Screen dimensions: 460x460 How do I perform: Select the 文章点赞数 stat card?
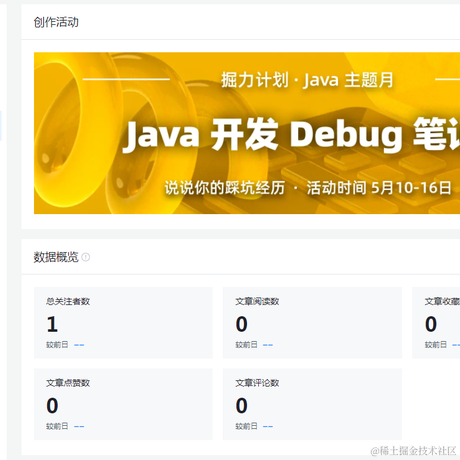(x=123, y=404)
